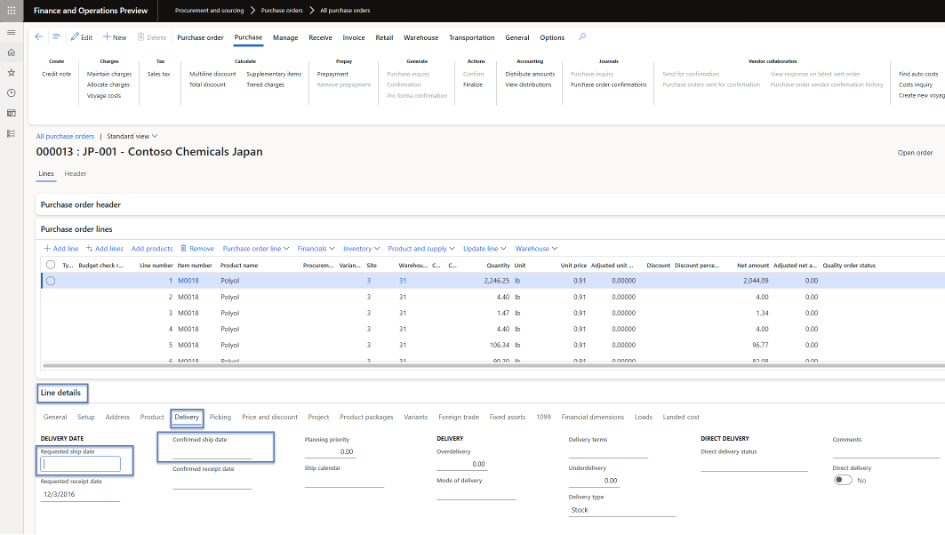Switch to the Receive ribbon tab
The image size is (945, 535).
point(320,38)
